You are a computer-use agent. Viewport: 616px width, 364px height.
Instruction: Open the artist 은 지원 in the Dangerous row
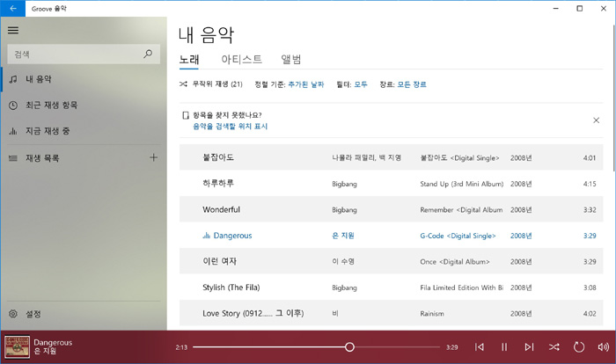[x=343, y=236]
